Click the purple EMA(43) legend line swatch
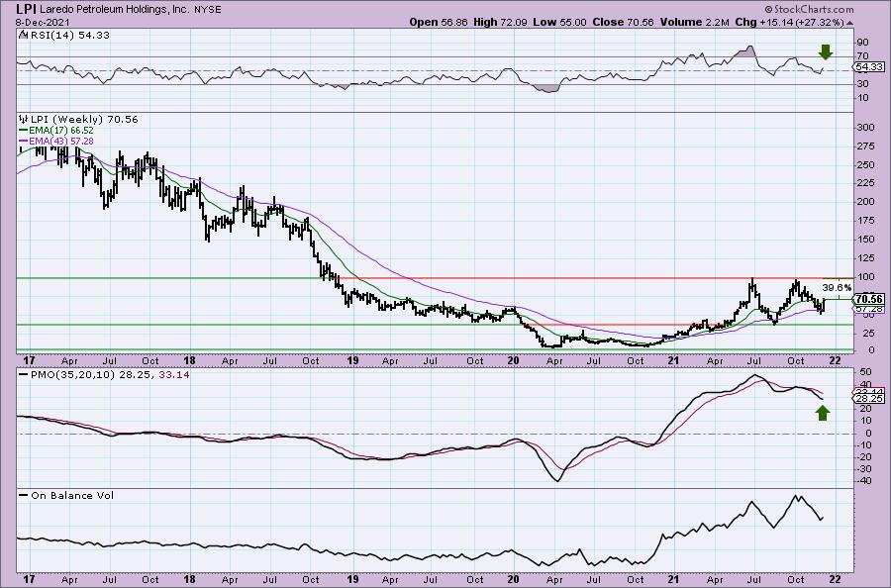Image resolution: width=891 pixels, height=588 pixels. (24, 141)
